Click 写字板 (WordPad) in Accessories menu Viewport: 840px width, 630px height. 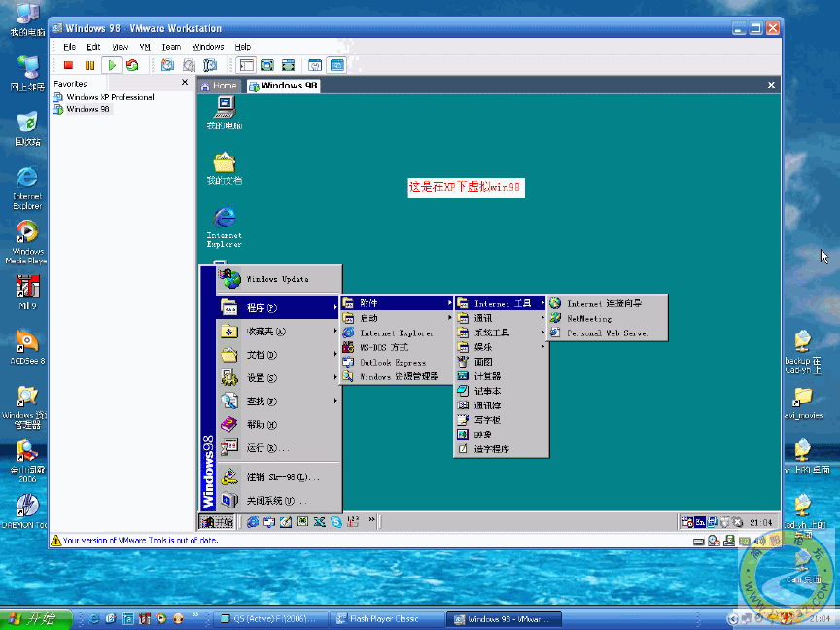(x=501, y=420)
